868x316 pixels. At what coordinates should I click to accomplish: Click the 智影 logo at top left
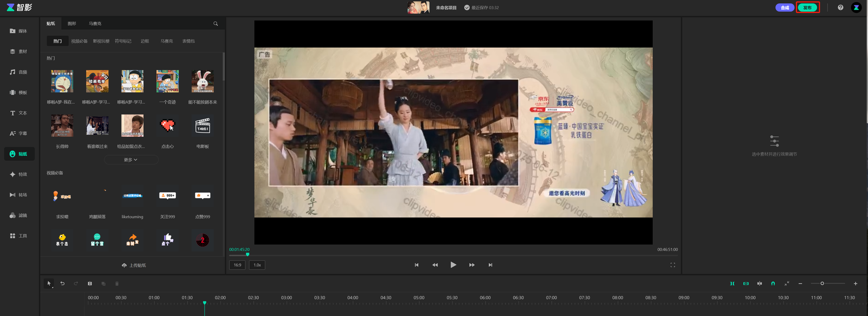19,8
